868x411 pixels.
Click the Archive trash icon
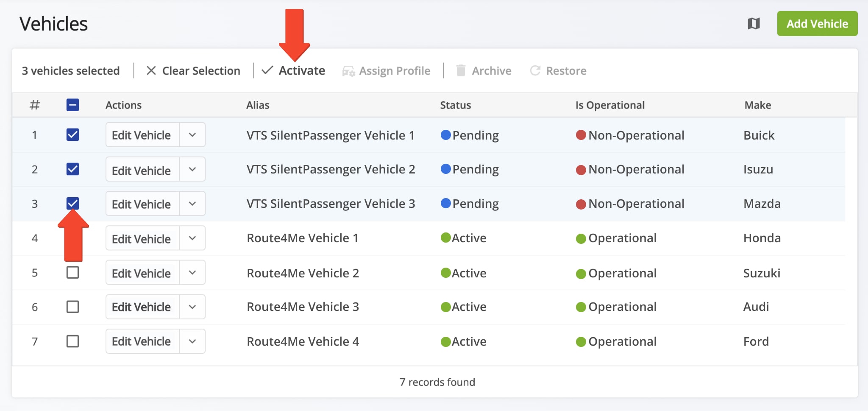pos(461,70)
